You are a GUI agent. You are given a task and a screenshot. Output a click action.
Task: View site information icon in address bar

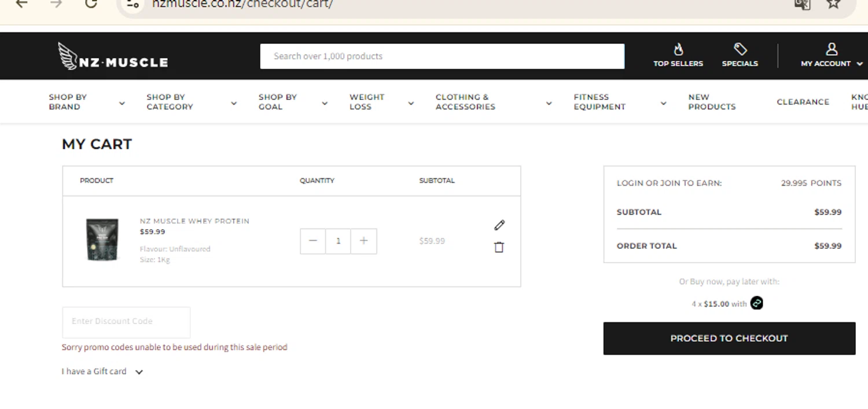pos(133,3)
